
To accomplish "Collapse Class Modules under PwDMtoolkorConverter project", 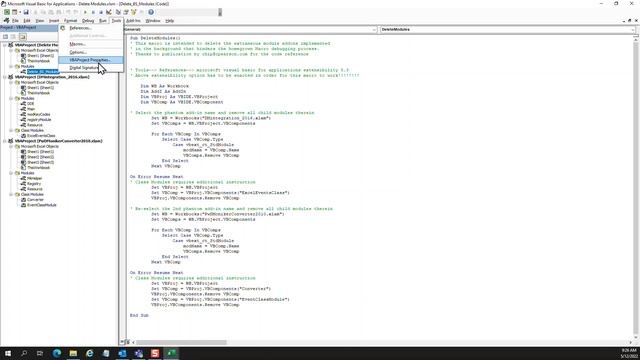I will (x=11, y=195).
